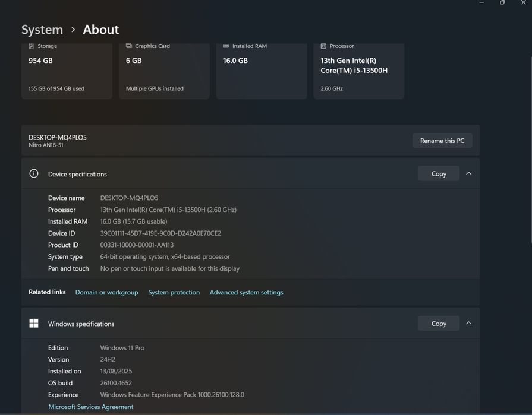Select the OS build label
532x415 pixels.
[x=60, y=383]
